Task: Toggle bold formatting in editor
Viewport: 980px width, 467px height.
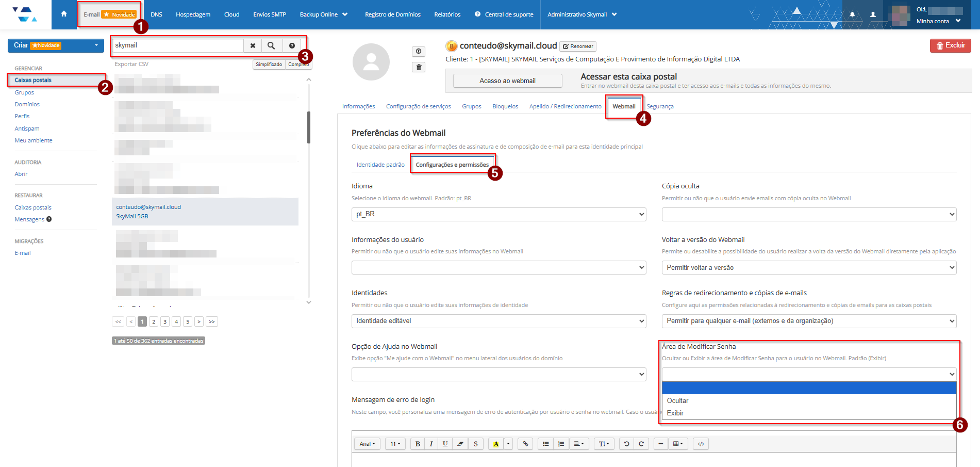Action: pos(418,444)
